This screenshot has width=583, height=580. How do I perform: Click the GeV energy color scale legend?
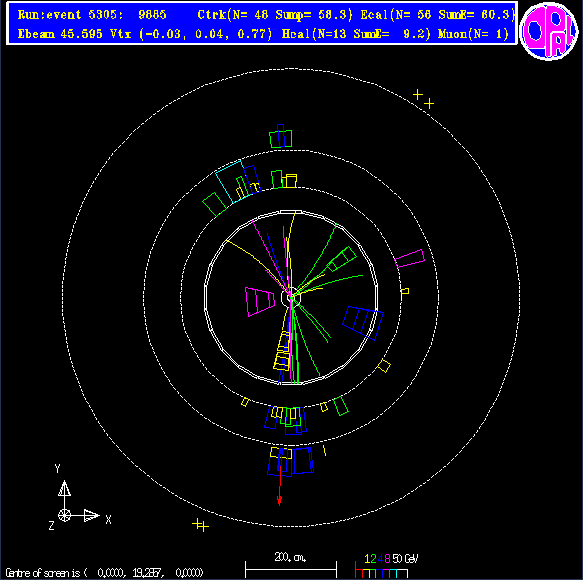(386, 566)
